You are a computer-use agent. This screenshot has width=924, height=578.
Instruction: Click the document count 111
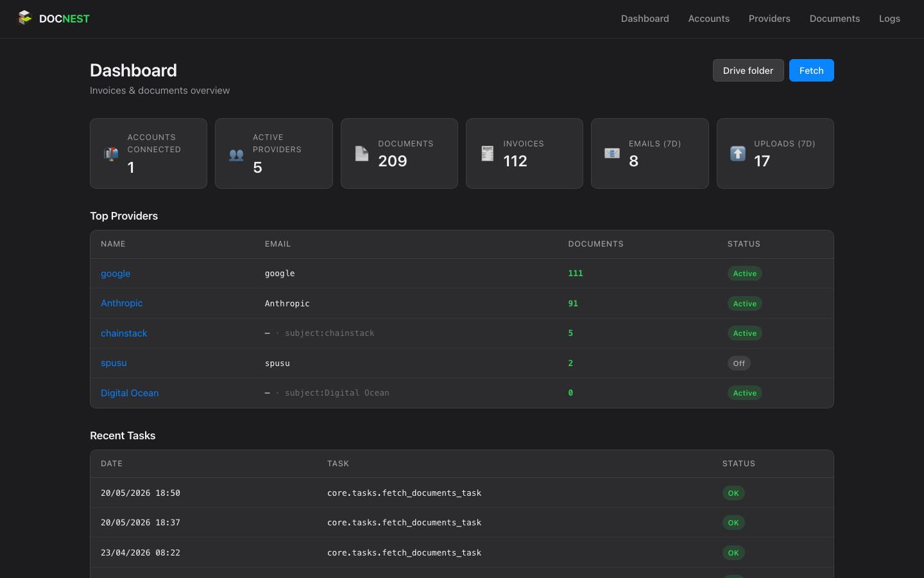pos(576,274)
